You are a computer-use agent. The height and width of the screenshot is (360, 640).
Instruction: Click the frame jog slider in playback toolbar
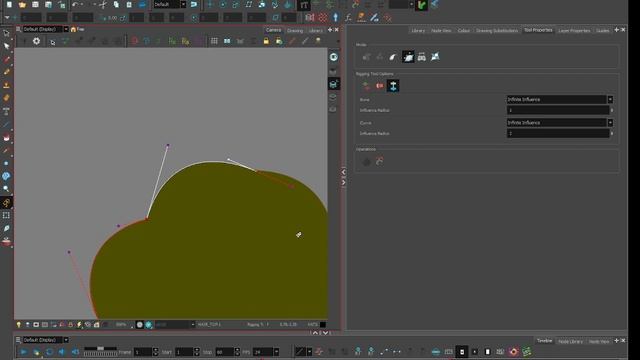(100, 351)
